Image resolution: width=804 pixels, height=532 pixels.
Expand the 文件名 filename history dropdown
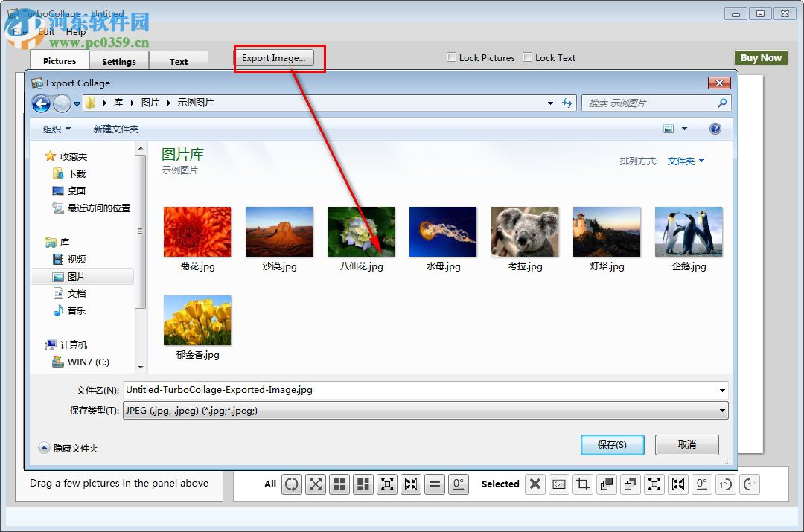coord(722,391)
